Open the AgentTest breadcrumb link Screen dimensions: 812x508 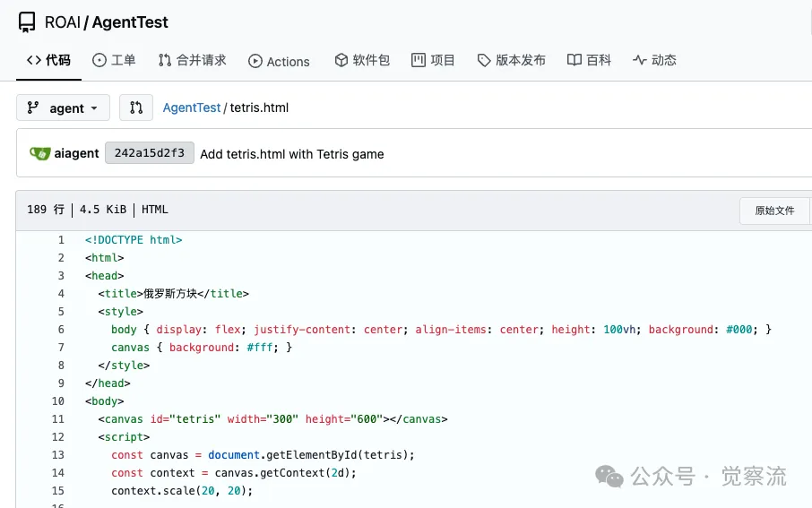192,108
